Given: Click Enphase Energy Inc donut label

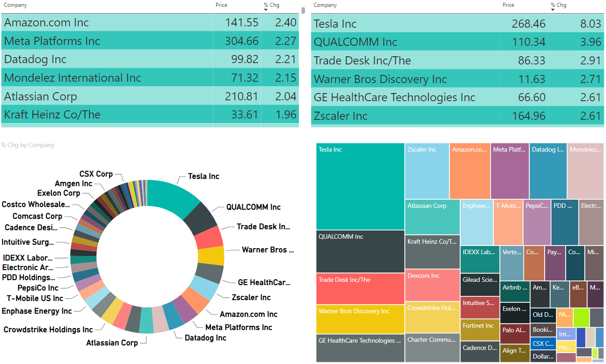Looking at the screenshot, I should (37, 311).
